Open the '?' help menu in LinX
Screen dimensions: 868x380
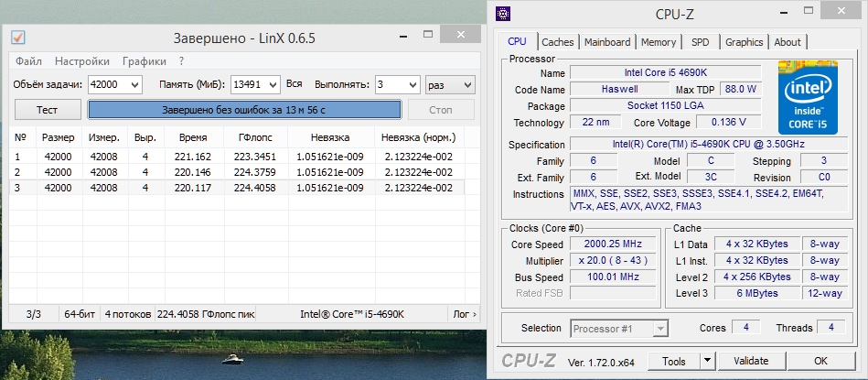[181, 61]
